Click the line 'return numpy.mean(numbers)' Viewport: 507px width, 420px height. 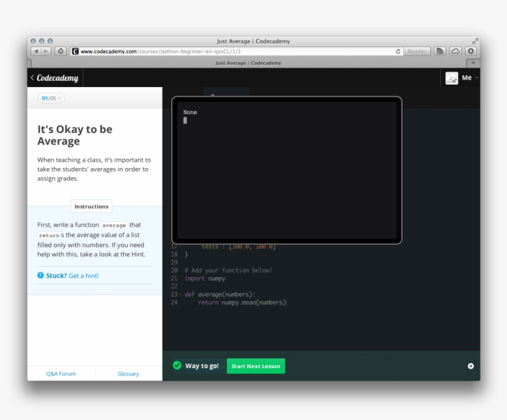(242, 303)
